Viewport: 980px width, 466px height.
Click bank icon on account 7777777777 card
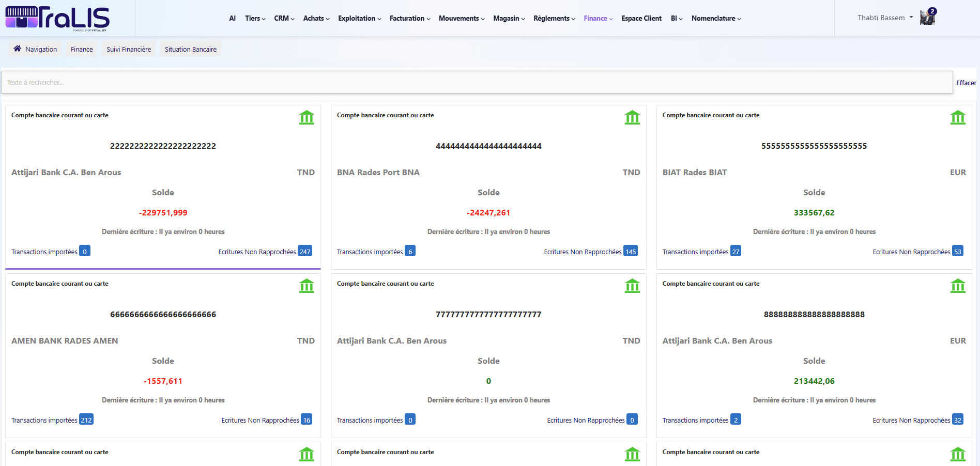tap(632, 286)
